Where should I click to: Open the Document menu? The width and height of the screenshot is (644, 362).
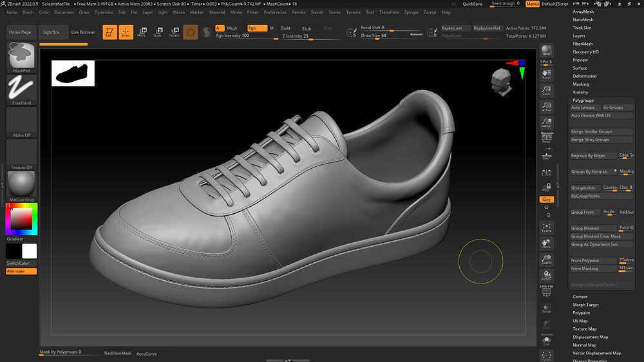coord(64,12)
